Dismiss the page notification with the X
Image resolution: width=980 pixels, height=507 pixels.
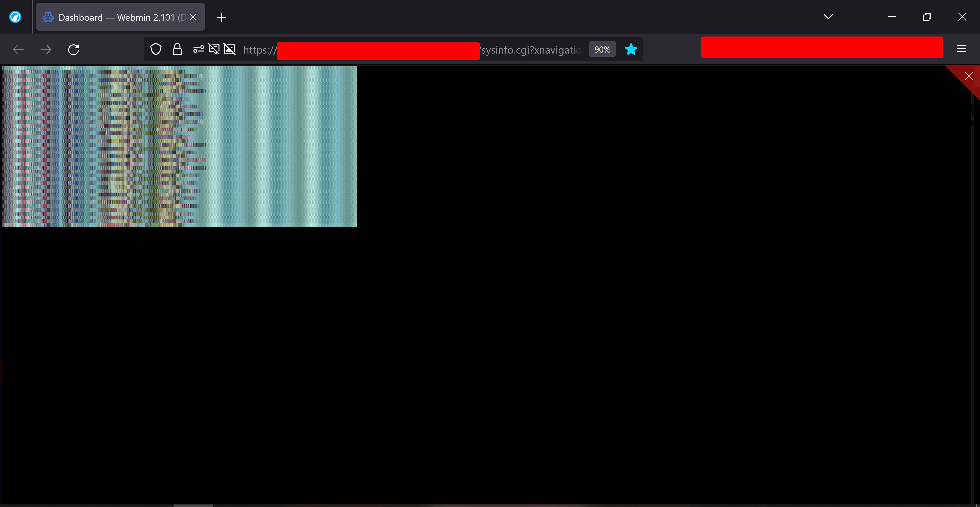pyautogui.click(x=969, y=76)
